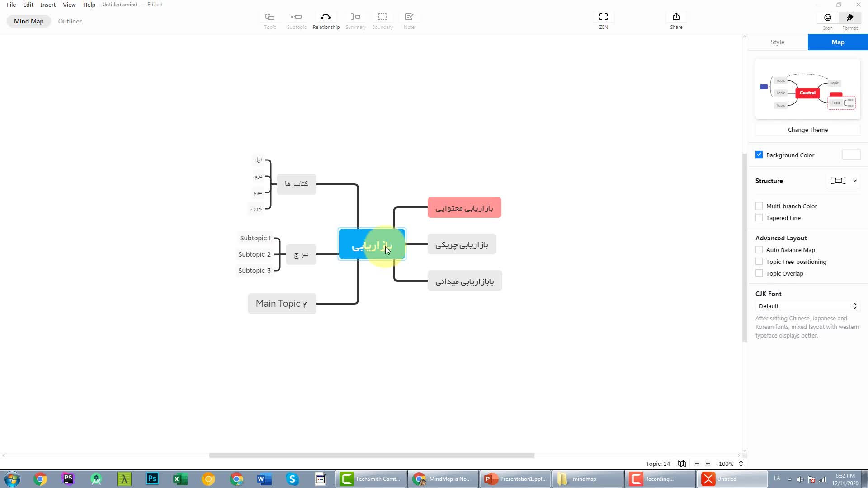Enable Multi-branch Color
Screen dimensions: 868x488
click(x=759, y=206)
